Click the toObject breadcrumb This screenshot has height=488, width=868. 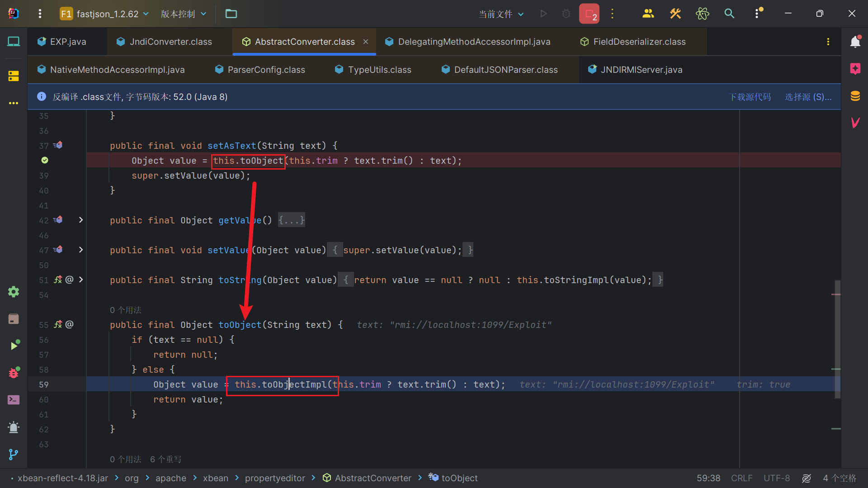453,478
